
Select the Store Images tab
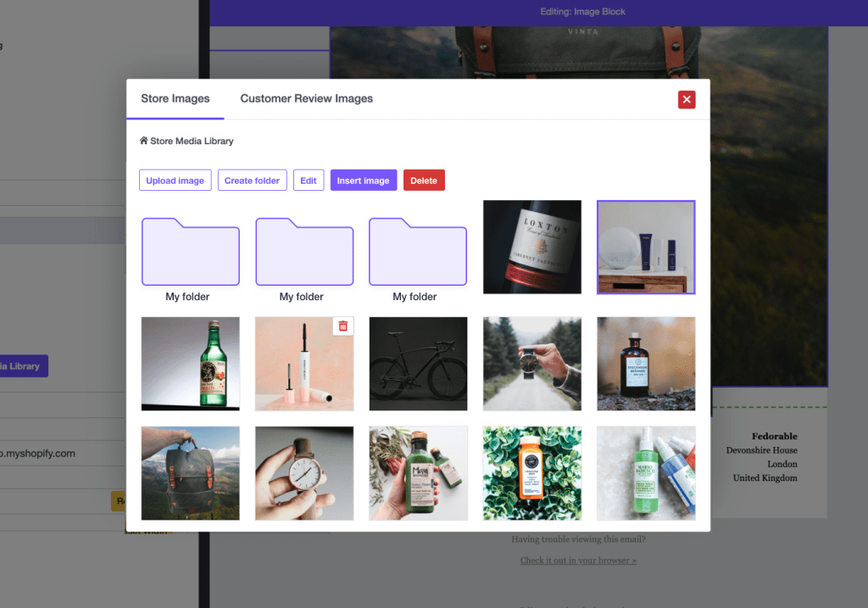(175, 98)
